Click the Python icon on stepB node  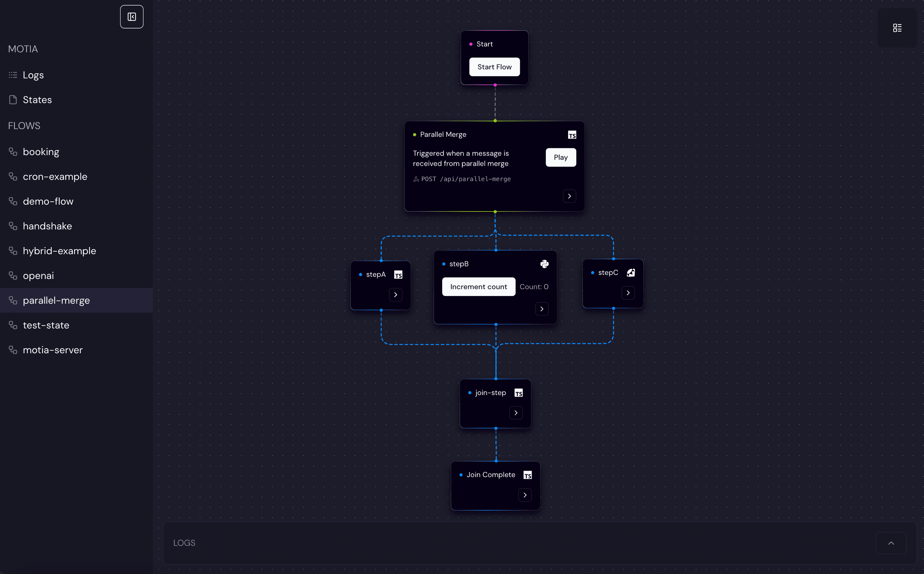point(544,264)
